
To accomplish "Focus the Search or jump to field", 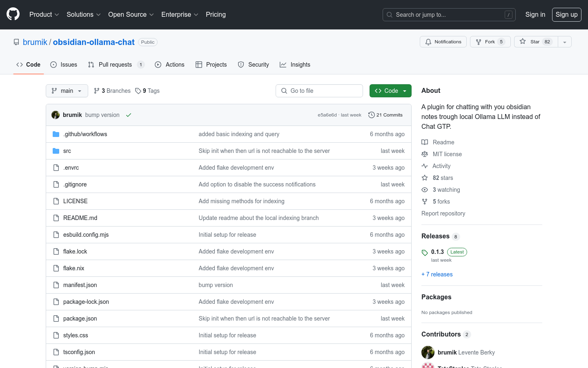I will click(449, 15).
